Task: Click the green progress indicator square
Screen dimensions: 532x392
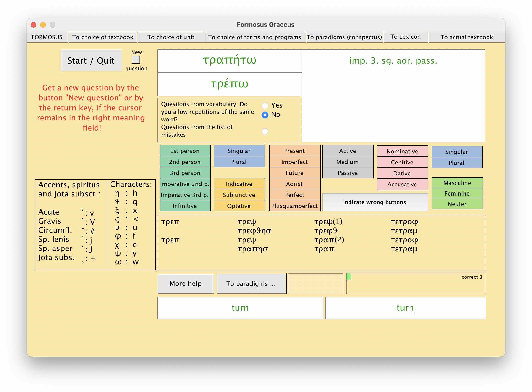Action: pyautogui.click(x=349, y=277)
